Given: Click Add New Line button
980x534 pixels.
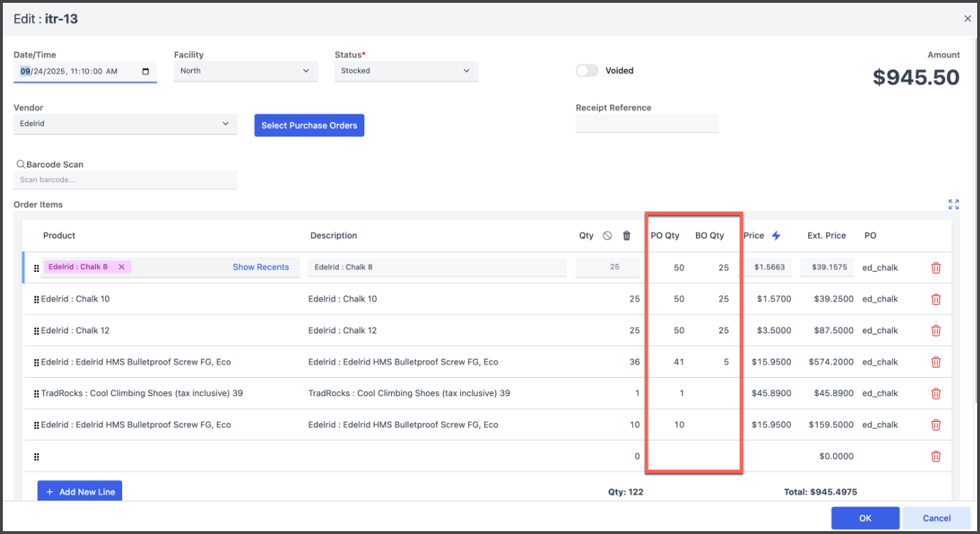Looking at the screenshot, I should [80, 491].
